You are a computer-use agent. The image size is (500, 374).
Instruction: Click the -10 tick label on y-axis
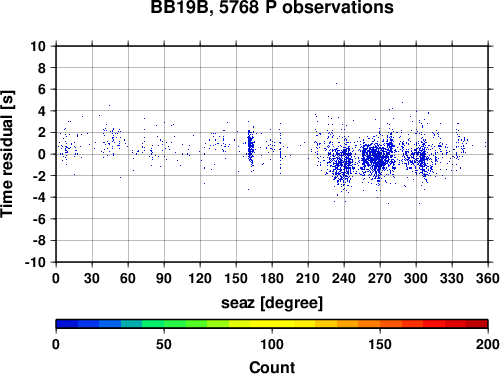tap(35, 262)
